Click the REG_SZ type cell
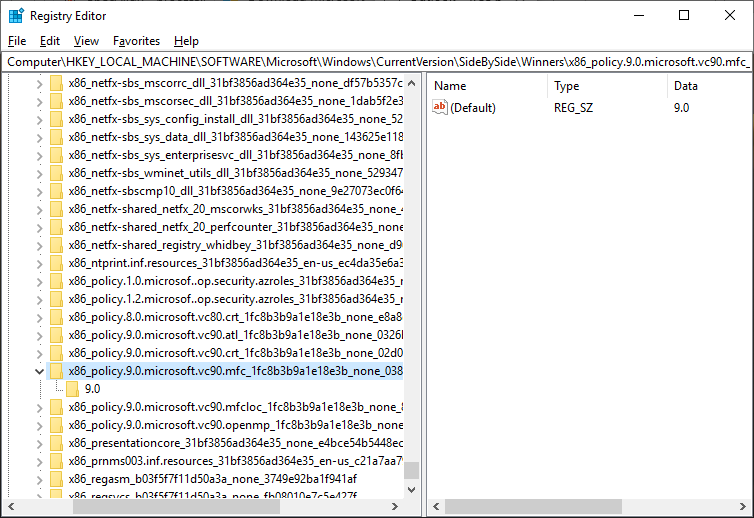This screenshot has width=754, height=518. pyautogui.click(x=573, y=107)
